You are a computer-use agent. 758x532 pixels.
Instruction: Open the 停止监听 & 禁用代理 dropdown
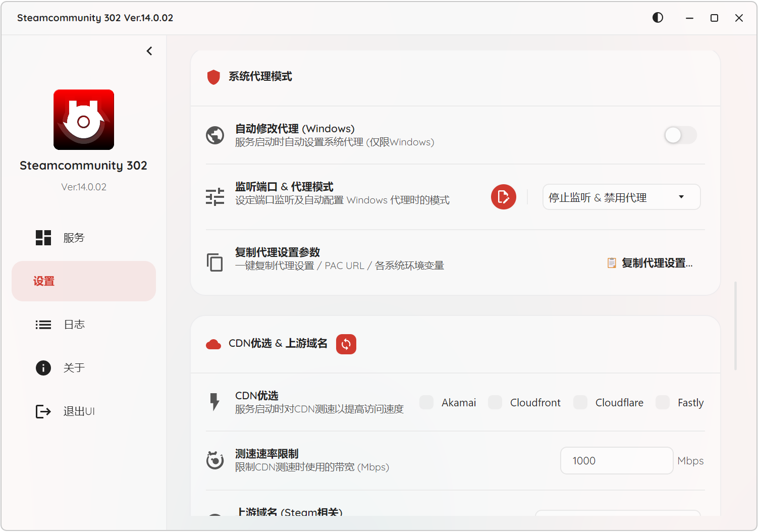click(621, 197)
